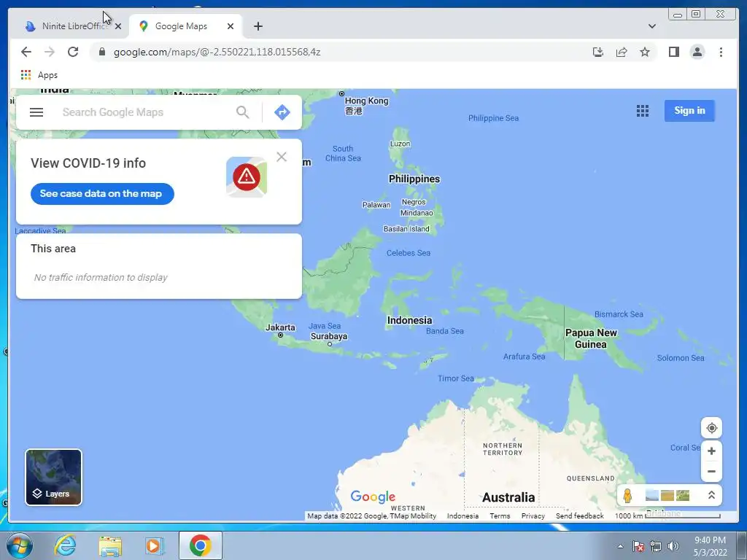Click the Jakarta city label

(280, 327)
